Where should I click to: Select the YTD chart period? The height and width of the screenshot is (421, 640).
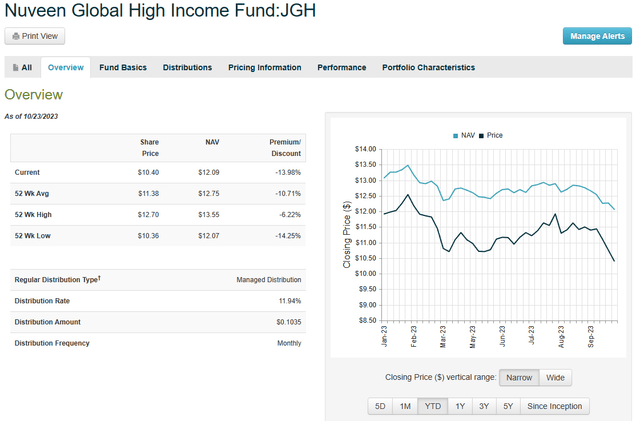(433, 406)
